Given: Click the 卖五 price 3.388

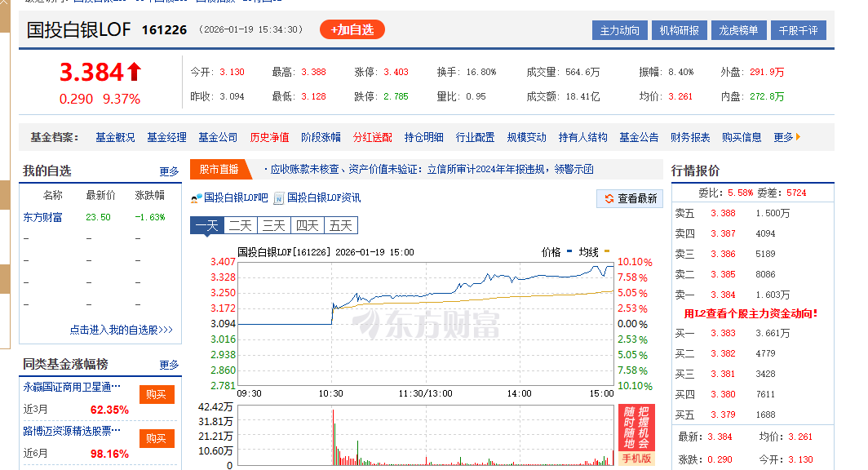Looking at the screenshot, I should coord(723,213).
